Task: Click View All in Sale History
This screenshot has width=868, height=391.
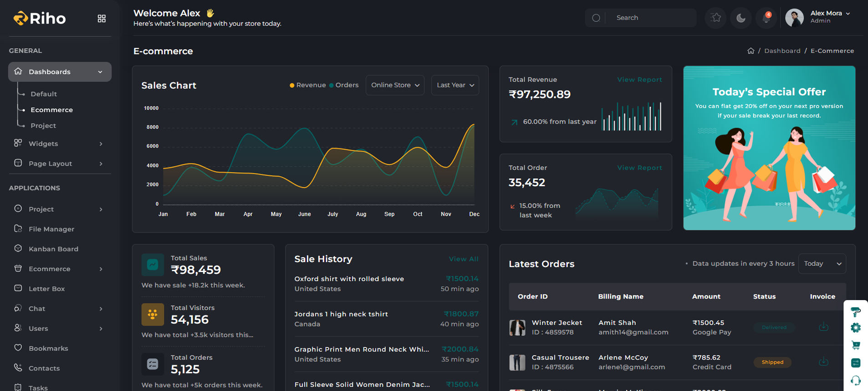Action: (x=464, y=259)
